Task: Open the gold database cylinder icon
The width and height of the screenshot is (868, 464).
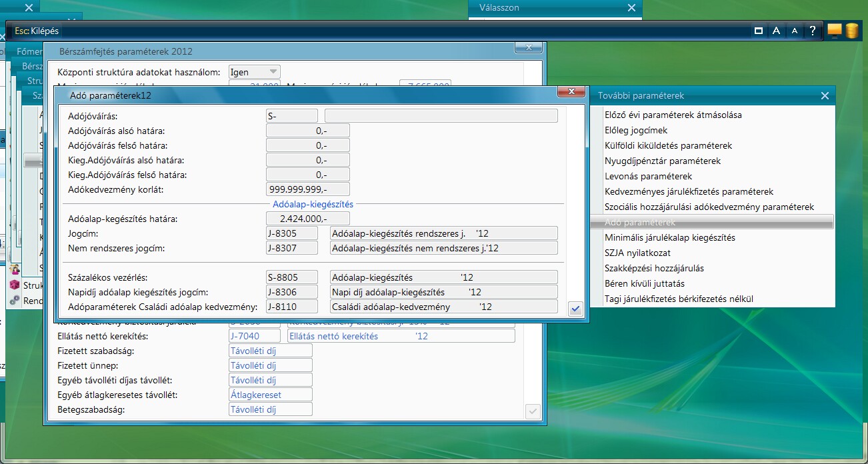Action: 852,31
